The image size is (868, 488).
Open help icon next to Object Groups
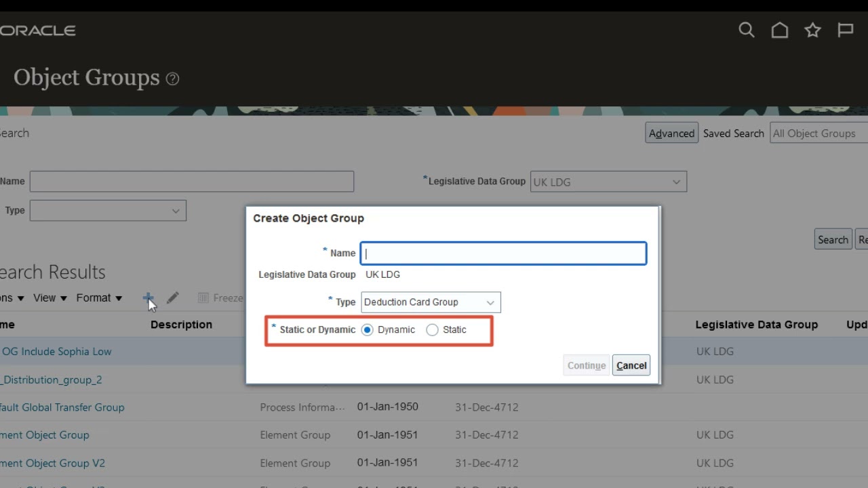click(172, 79)
